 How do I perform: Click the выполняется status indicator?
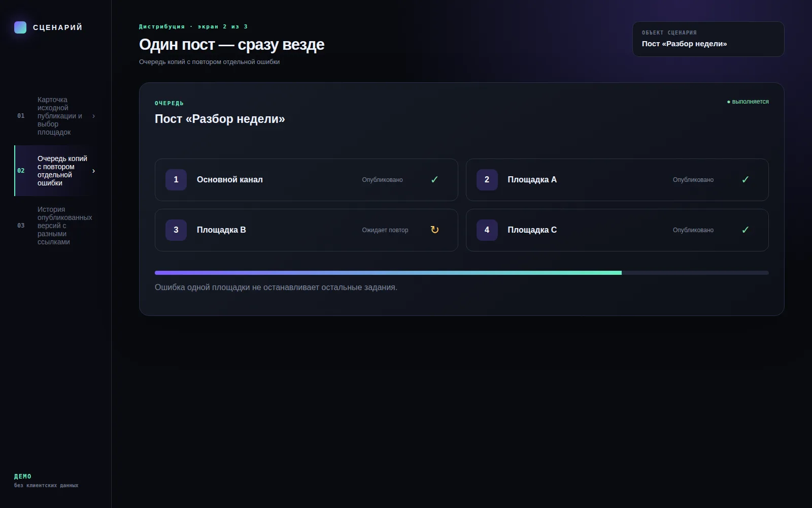point(748,102)
